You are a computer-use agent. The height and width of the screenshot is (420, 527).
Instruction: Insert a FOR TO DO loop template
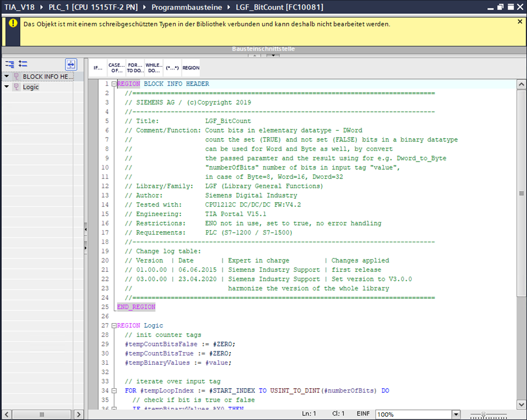point(134,68)
